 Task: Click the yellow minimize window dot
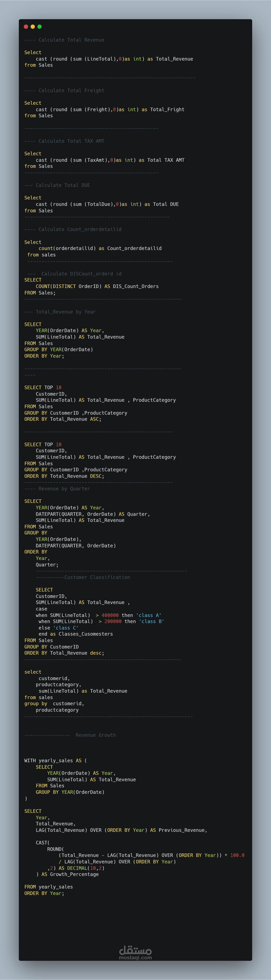point(33,27)
